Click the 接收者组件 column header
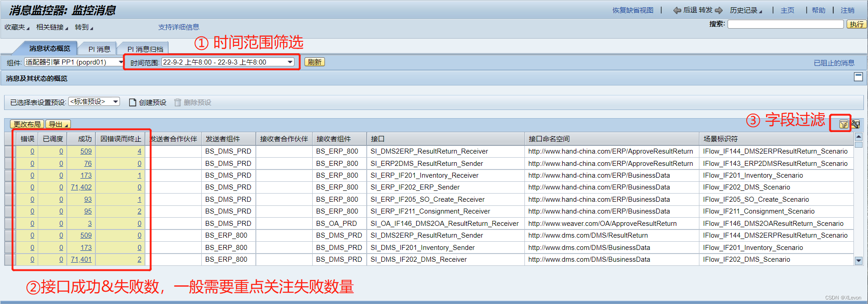 coord(339,139)
